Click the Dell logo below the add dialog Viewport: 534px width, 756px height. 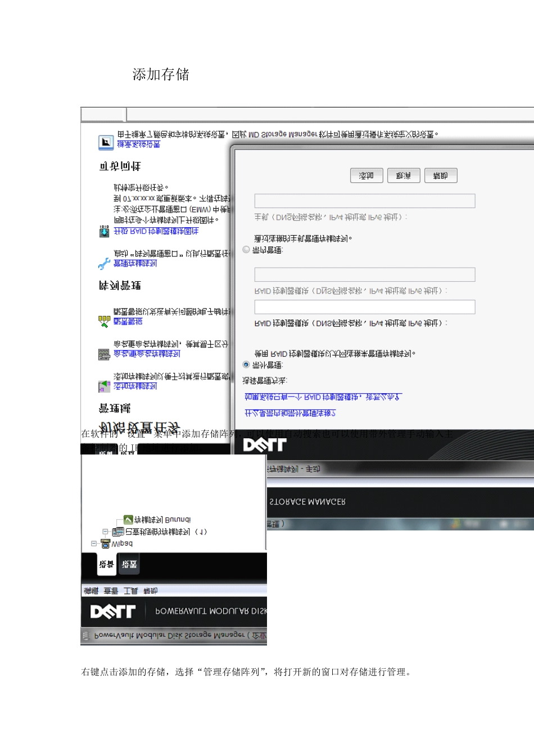tap(264, 445)
